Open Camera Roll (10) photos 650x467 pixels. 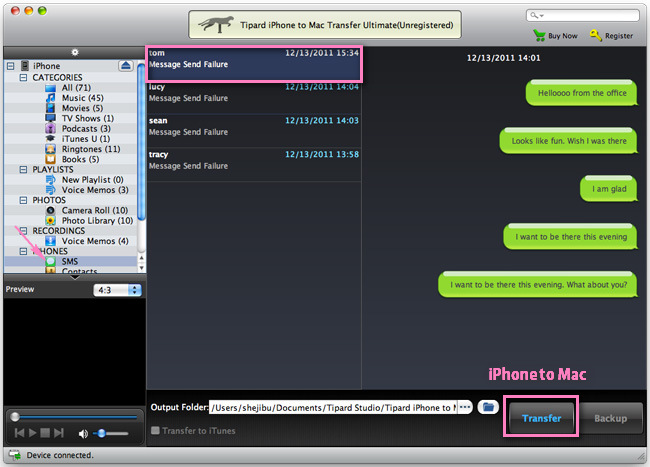95,210
